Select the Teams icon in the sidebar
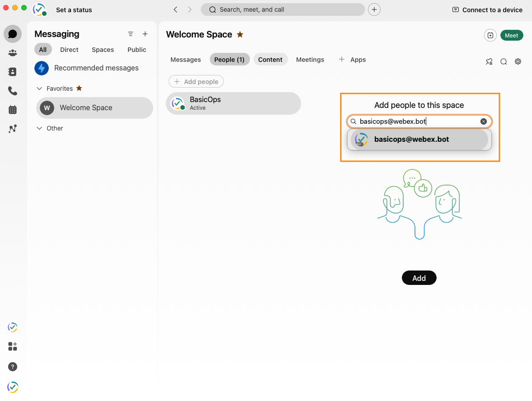Viewport: 532px width, 401px height. (12, 52)
